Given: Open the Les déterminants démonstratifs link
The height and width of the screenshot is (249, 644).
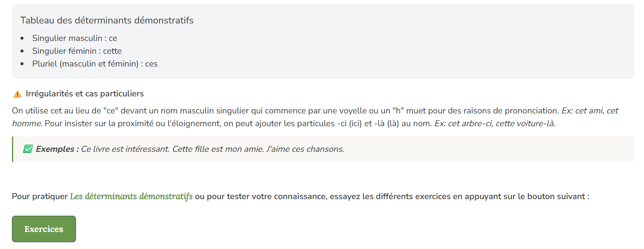Looking at the screenshot, I should coord(131,197).
